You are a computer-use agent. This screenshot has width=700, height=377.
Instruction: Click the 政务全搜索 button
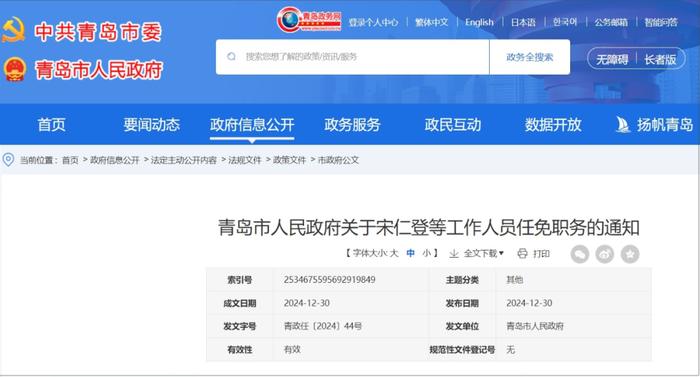(x=529, y=57)
